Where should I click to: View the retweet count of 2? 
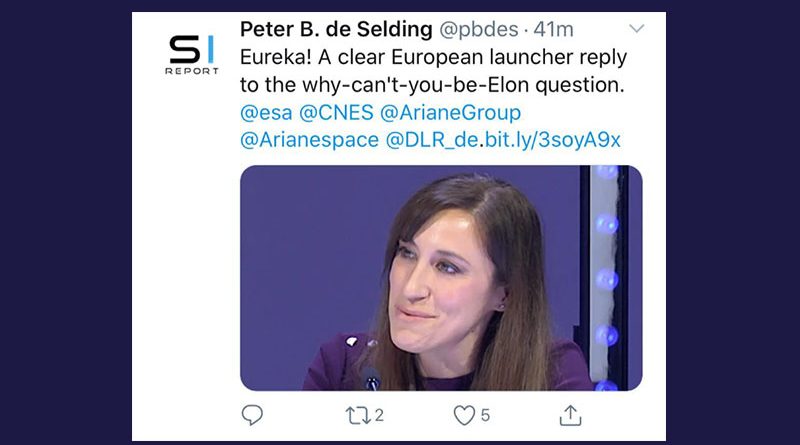[380, 414]
